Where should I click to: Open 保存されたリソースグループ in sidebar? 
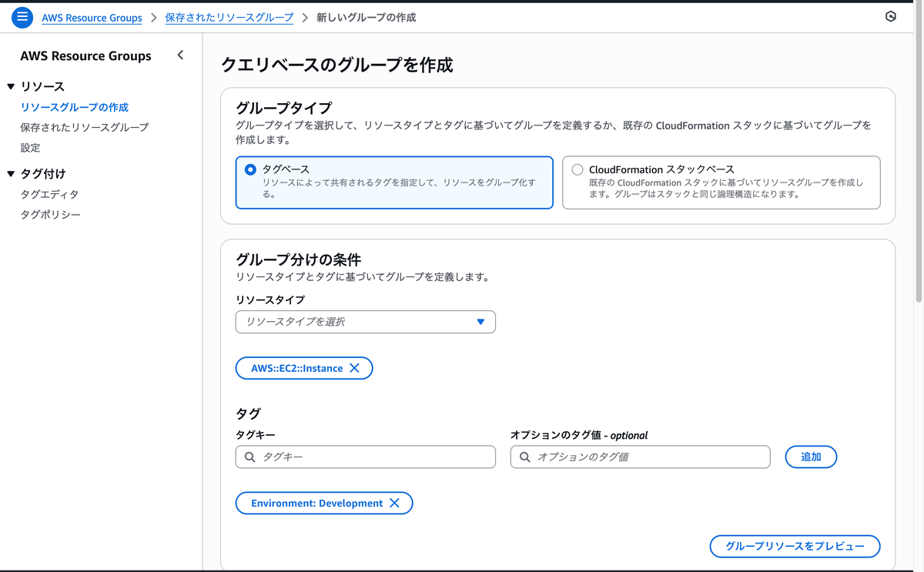click(85, 127)
